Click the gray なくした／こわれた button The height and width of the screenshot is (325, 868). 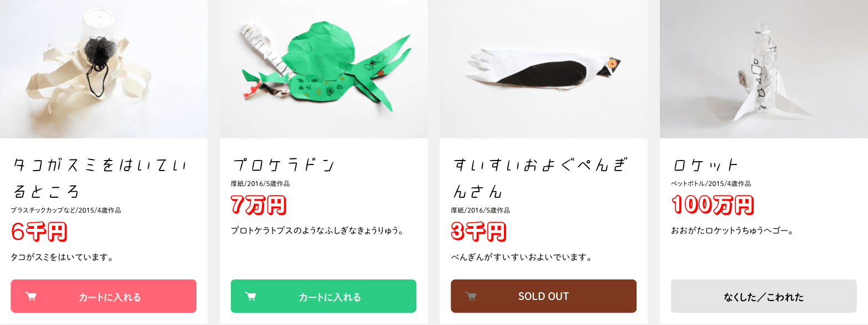point(764,296)
